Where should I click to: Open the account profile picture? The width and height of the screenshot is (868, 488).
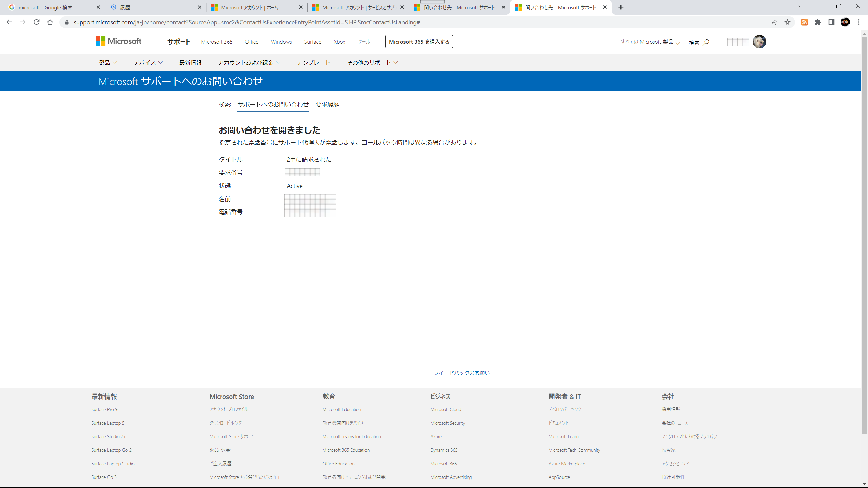tap(759, 42)
